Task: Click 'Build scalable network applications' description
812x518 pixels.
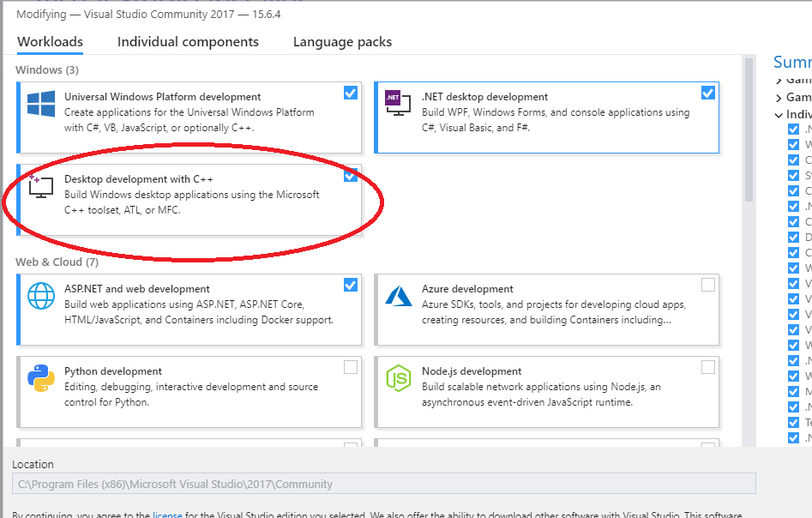Action: (541, 395)
